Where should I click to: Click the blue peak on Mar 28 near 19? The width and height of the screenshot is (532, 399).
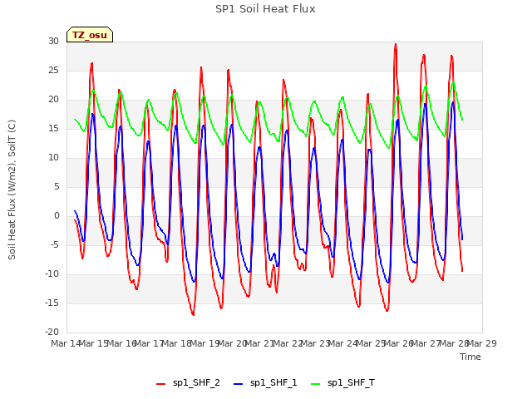point(452,103)
